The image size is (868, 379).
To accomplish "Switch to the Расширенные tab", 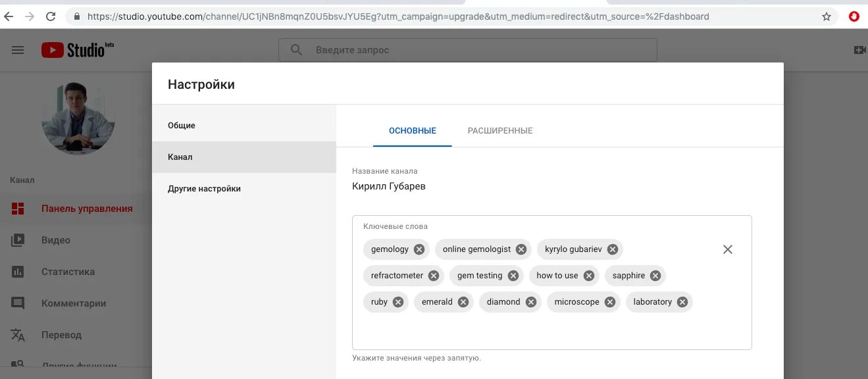I will click(x=500, y=131).
